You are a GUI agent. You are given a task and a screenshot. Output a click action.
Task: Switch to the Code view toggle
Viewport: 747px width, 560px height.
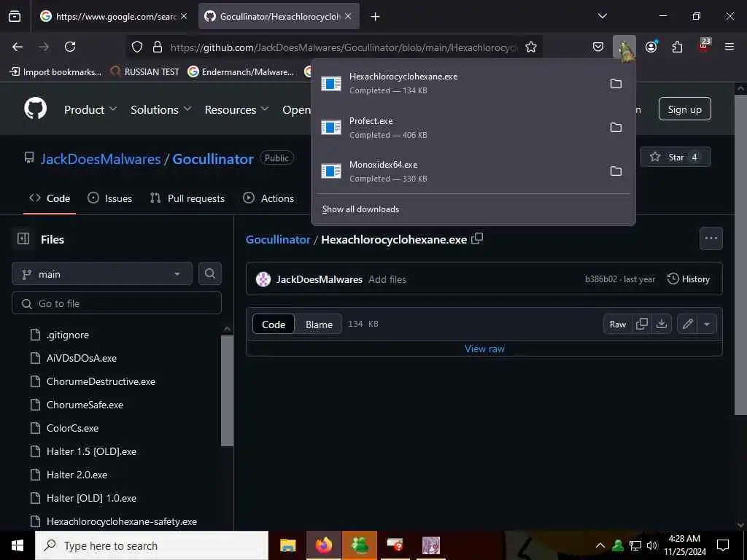click(x=274, y=324)
